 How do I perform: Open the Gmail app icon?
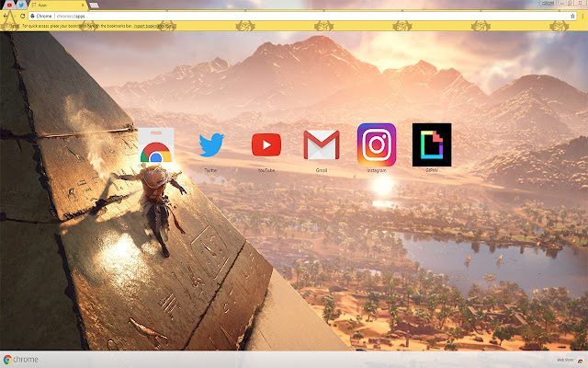click(x=322, y=145)
